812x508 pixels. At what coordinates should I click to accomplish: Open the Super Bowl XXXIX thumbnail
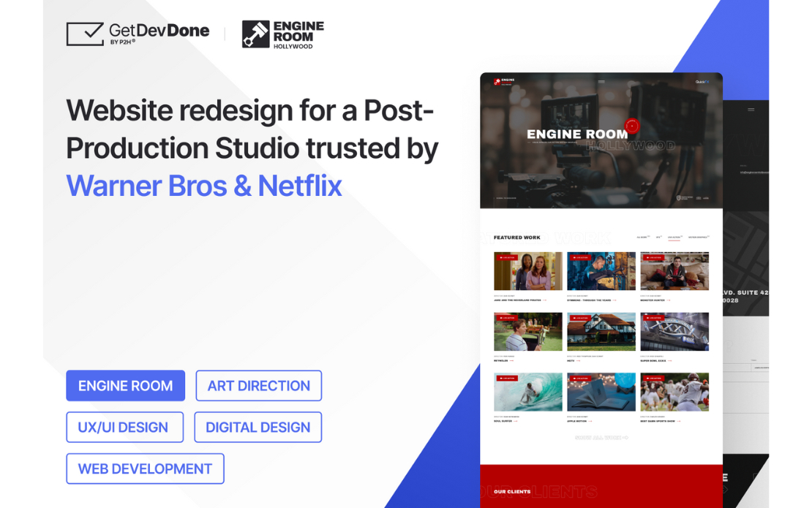(x=674, y=332)
